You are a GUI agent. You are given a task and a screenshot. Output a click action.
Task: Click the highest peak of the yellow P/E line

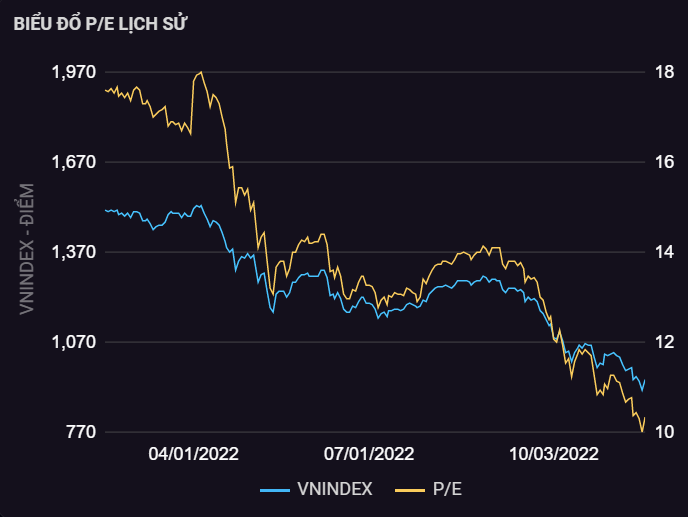click(201, 72)
